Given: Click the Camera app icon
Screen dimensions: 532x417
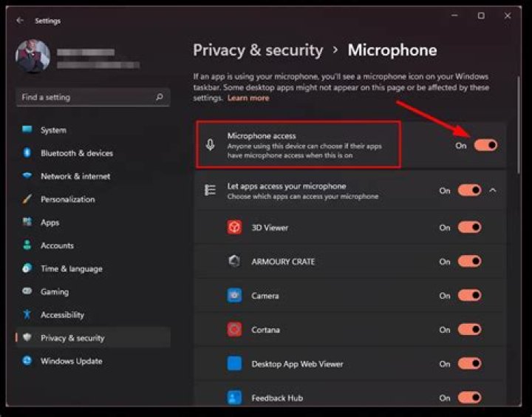Looking at the screenshot, I should tap(234, 296).
